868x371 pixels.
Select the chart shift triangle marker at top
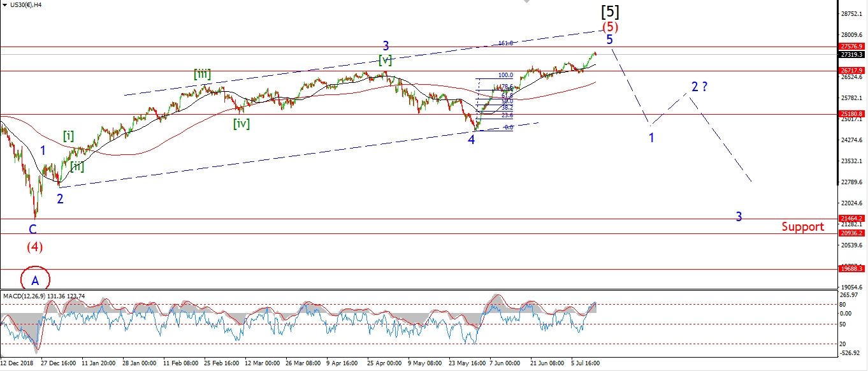[526, 2]
